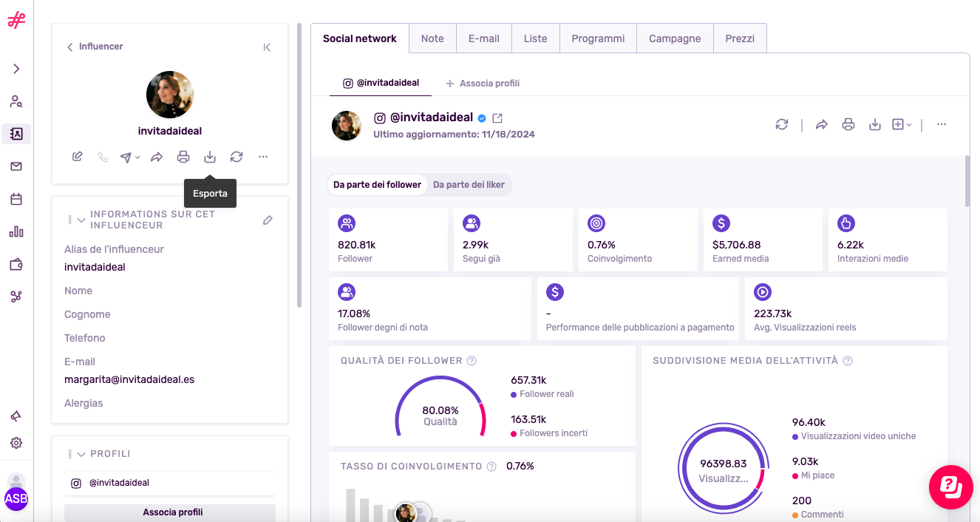Switch to the Liste tab

coord(536,38)
